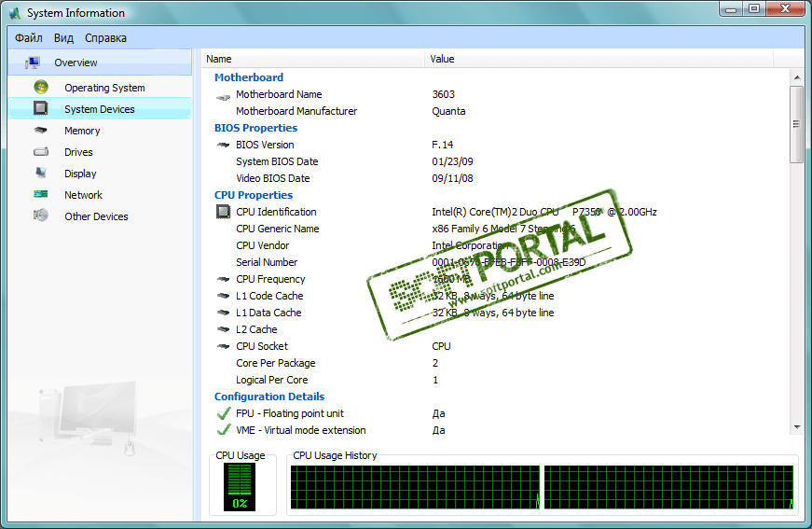Click the 09/11/08 video BIOS value
This screenshot has width=812, height=529.
click(x=452, y=178)
